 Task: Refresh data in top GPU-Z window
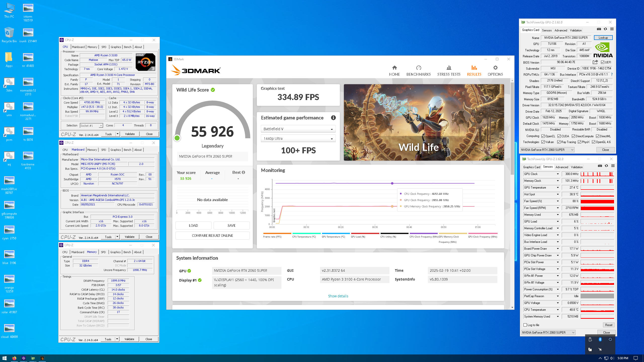(x=605, y=29)
